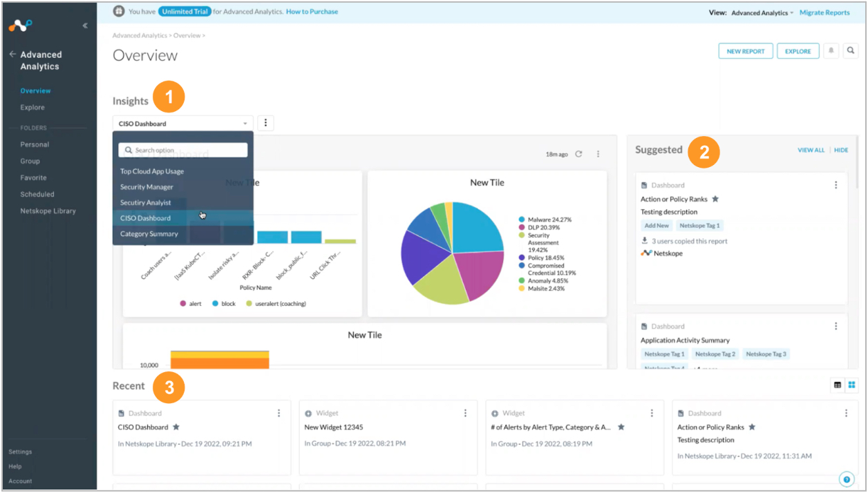Go back using Advanced Analytics arrow
This screenshot has height=493, width=868.
click(12, 54)
